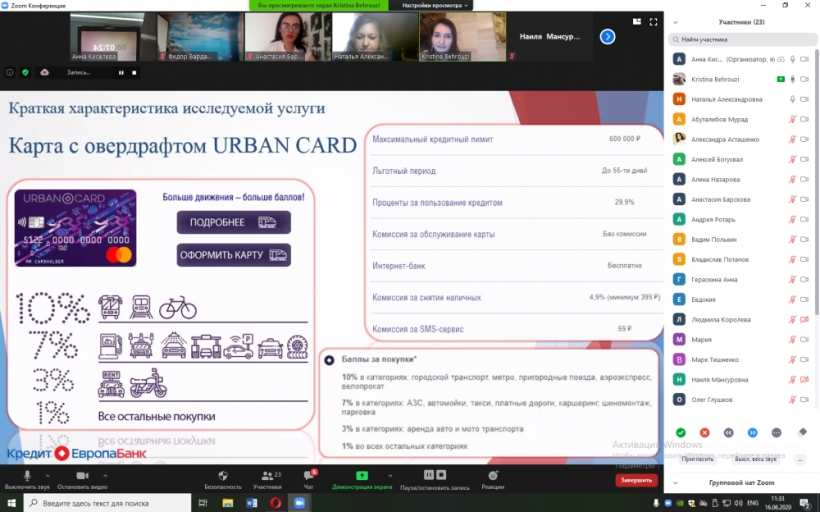This screenshot has height=512, width=820.
Task: Click the ПОДРОБНЕЕ button on the slide
Action: pos(233,222)
